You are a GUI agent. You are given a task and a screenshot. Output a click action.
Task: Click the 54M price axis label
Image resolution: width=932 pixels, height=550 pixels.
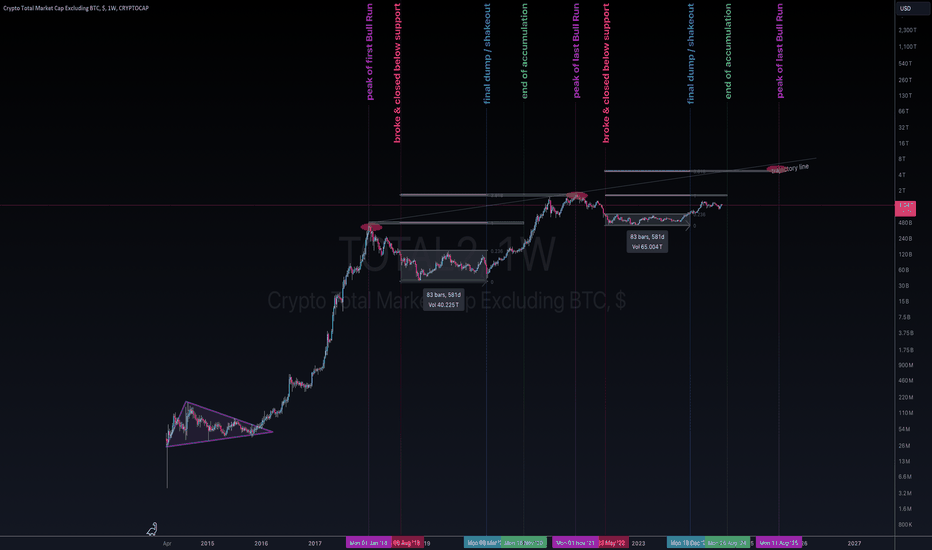(904, 429)
